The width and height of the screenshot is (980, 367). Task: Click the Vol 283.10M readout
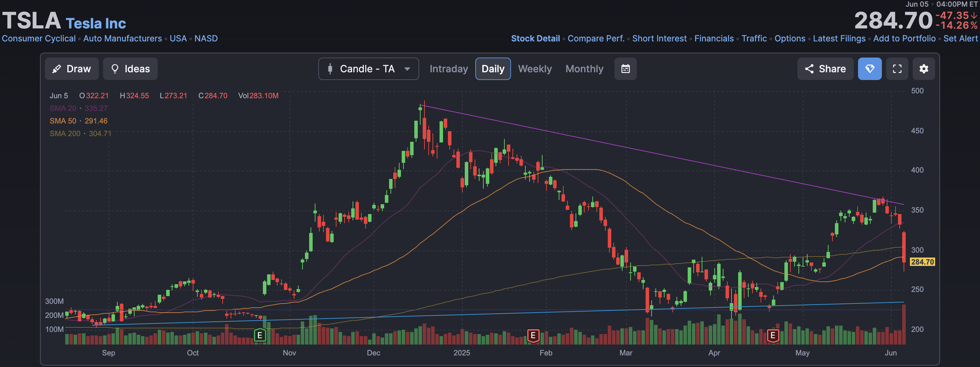click(258, 95)
